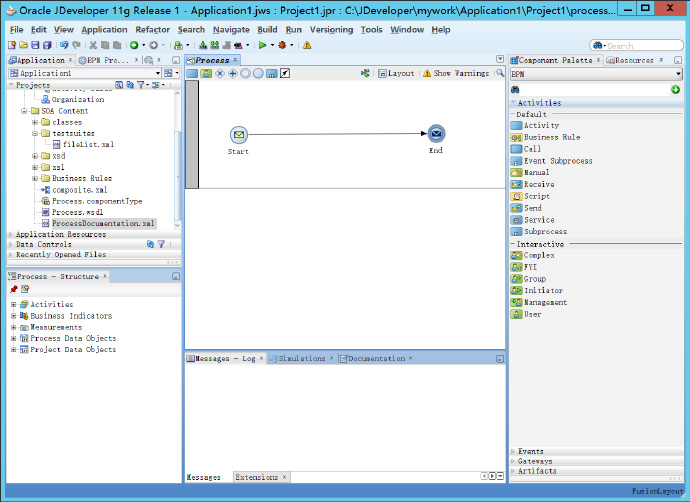
Task: Select the subprocess tool in Process toolbar
Action: 272,73
